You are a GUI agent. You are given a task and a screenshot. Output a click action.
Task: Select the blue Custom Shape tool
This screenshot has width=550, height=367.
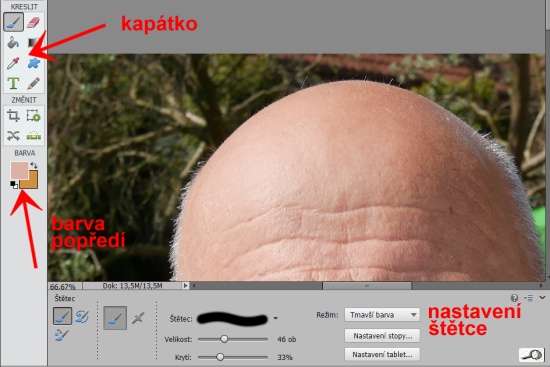pos(34,63)
